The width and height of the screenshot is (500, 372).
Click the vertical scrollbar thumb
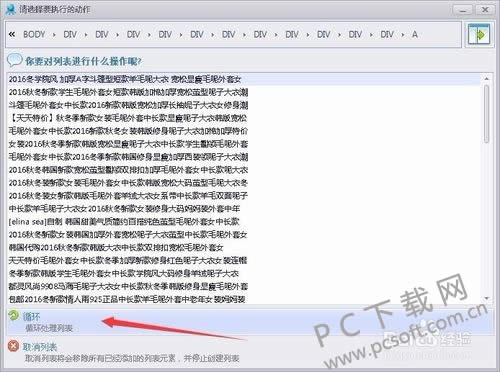tap(487, 114)
